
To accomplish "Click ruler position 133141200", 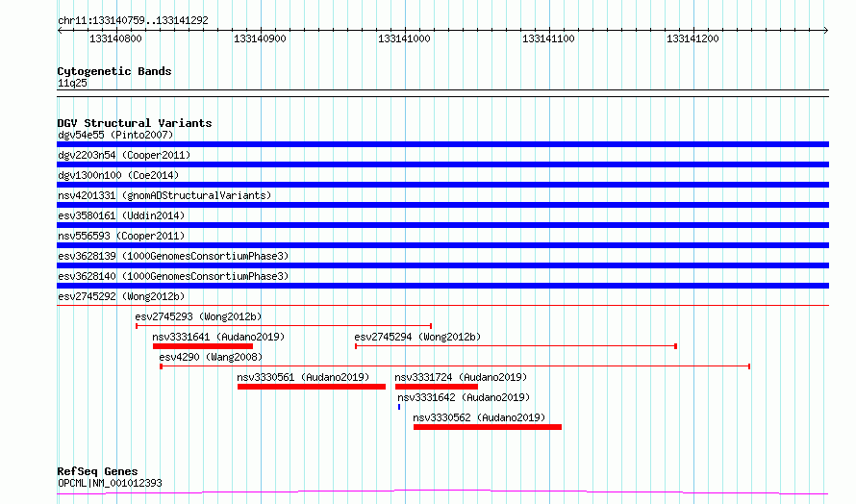I will point(692,38).
